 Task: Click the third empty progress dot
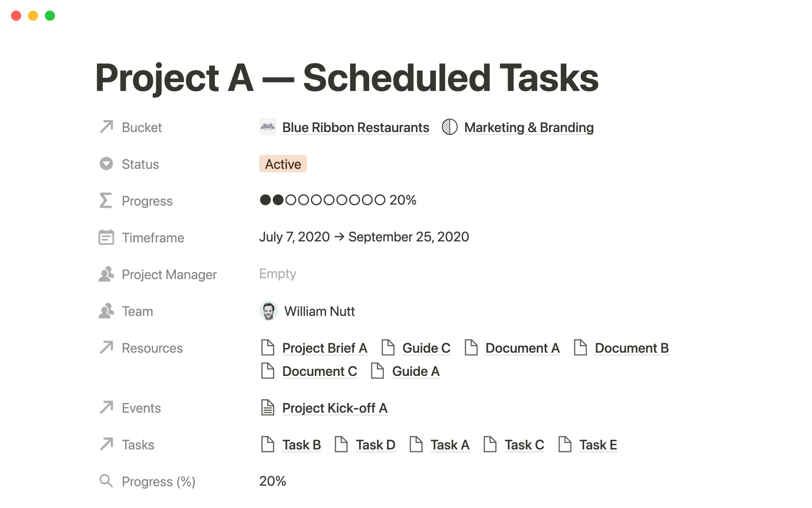292,199
